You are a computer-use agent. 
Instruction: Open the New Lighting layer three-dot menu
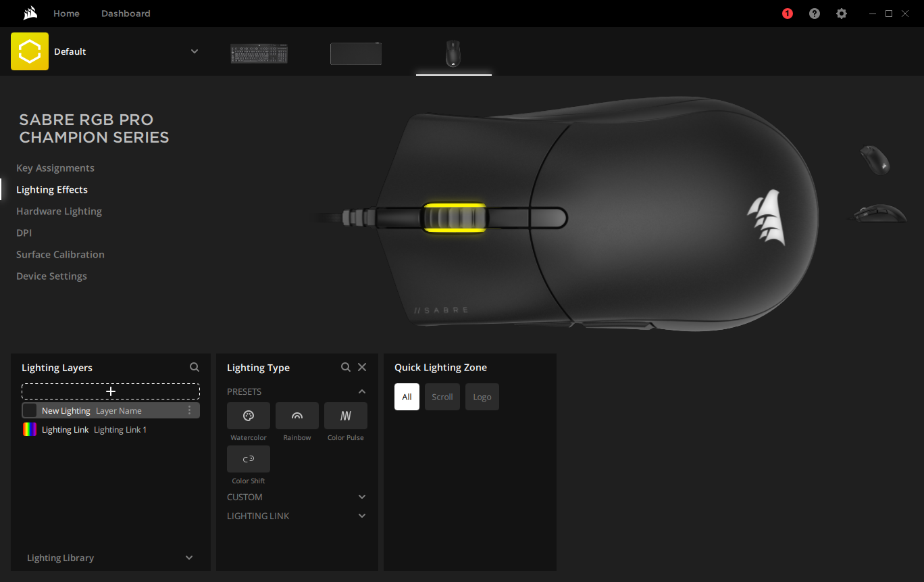coord(189,410)
